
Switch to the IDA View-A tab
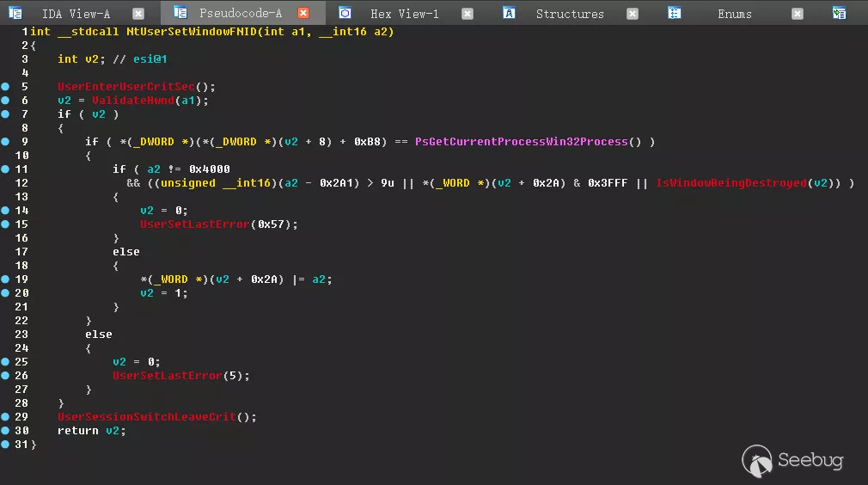pyautogui.click(x=76, y=14)
